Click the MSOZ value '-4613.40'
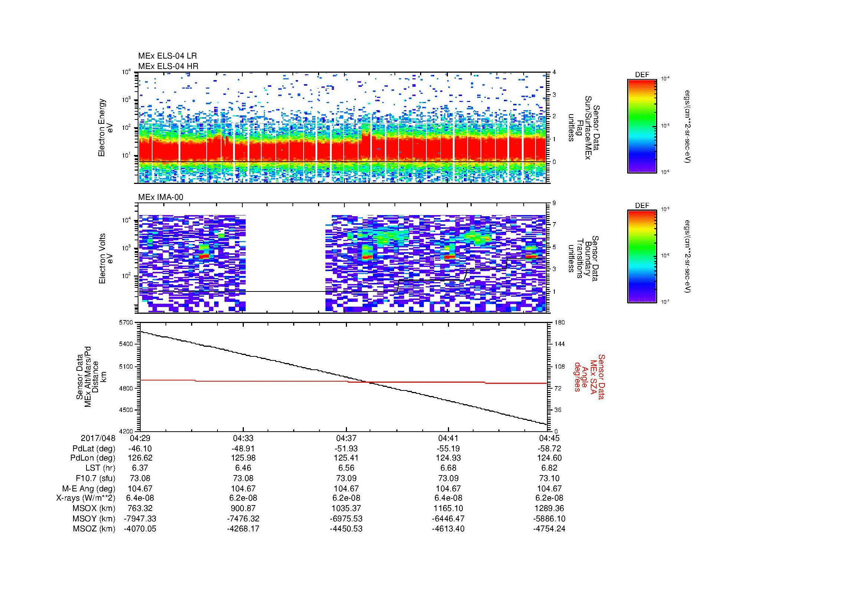The height and width of the screenshot is (613, 868). click(448, 529)
